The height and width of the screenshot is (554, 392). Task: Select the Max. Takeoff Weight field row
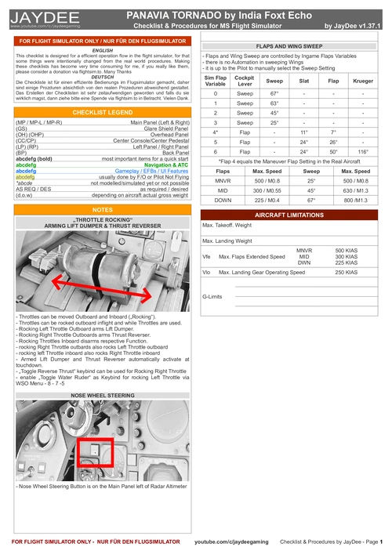pyautogui.click(x=289, y=228)
